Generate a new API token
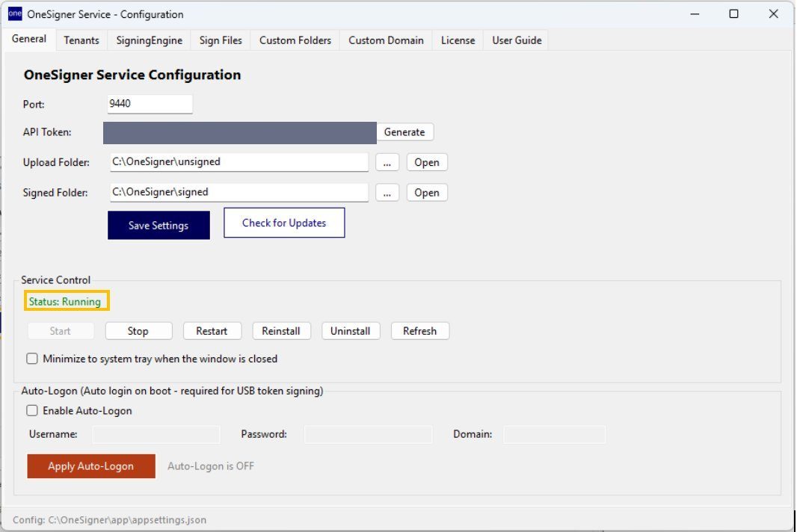 click(x=404, y=132)
